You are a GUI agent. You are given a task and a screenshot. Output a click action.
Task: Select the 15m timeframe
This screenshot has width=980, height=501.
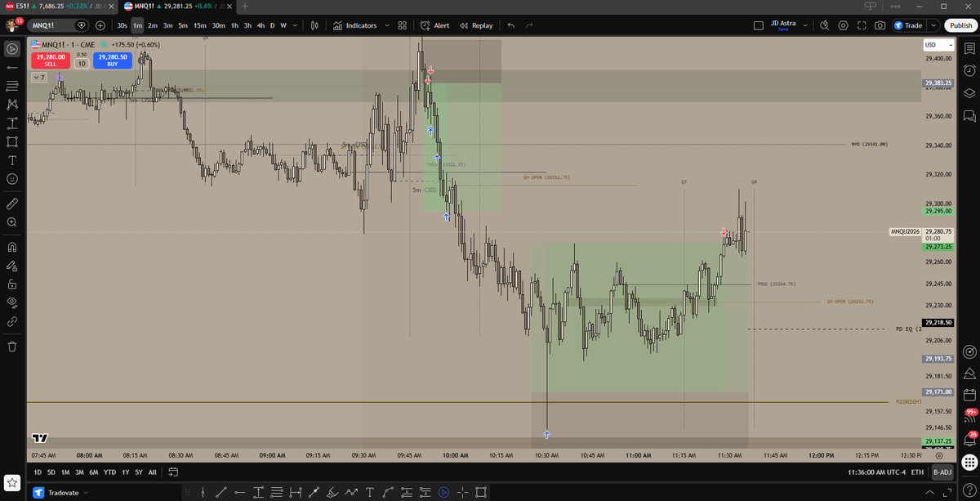point(199,25)
